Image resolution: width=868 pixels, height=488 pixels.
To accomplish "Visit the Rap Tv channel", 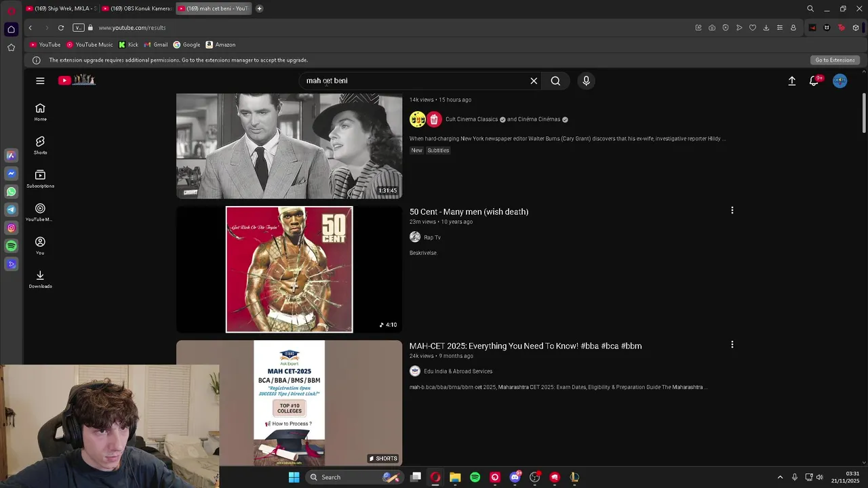I will (x=432, y=237).
